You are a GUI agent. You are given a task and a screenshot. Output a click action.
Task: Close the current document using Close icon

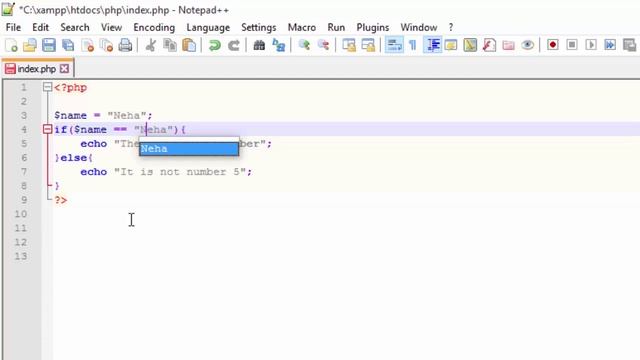[87, 45]
